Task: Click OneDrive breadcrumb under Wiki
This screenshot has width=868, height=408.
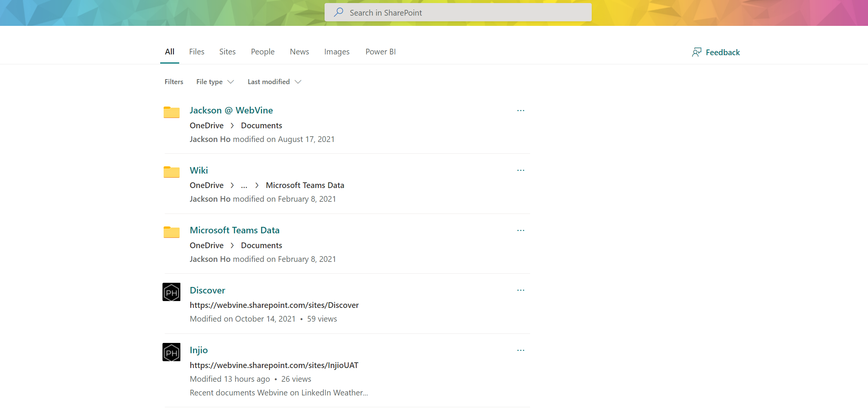Action: point(207,185)
